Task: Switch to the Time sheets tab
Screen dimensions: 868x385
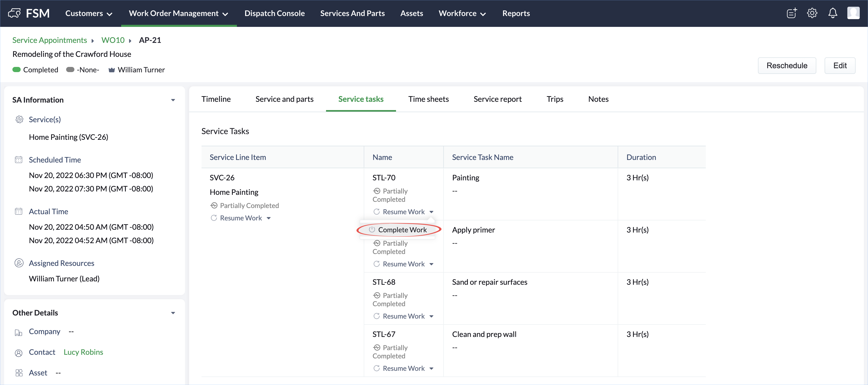Action: point(428,99)
